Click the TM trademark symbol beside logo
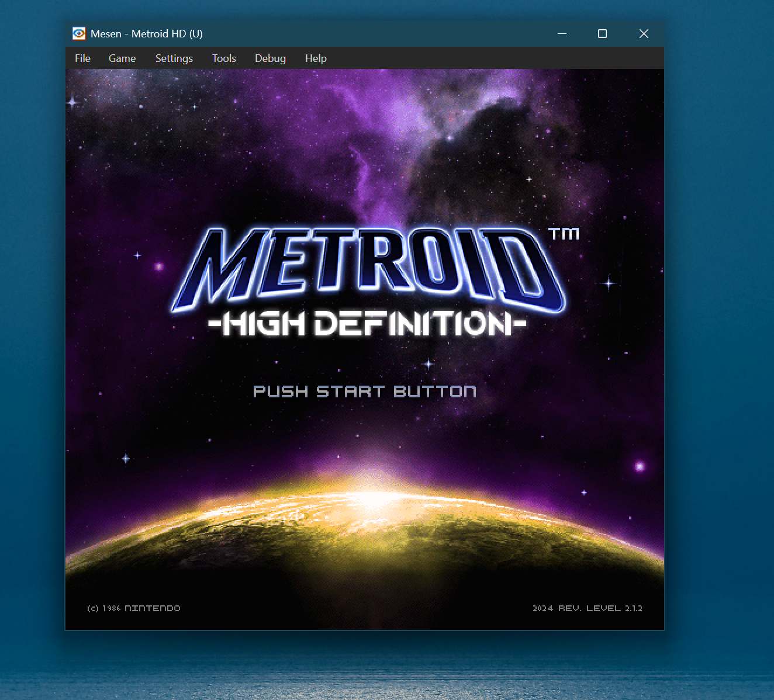This screenshot has height=700, width=774. (x=564, y=234)
